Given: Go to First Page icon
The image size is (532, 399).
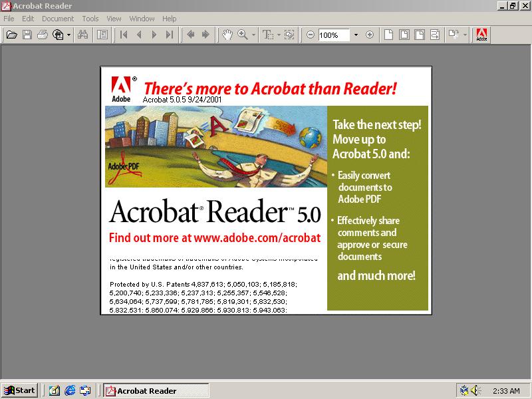Looking at the screenshot, I should tap(124, 35).
